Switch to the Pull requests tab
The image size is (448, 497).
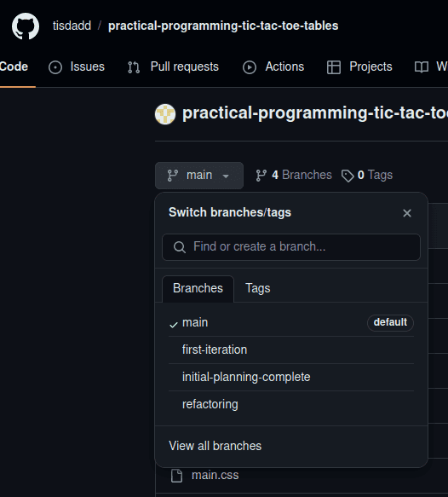click(x=173, y=66)
